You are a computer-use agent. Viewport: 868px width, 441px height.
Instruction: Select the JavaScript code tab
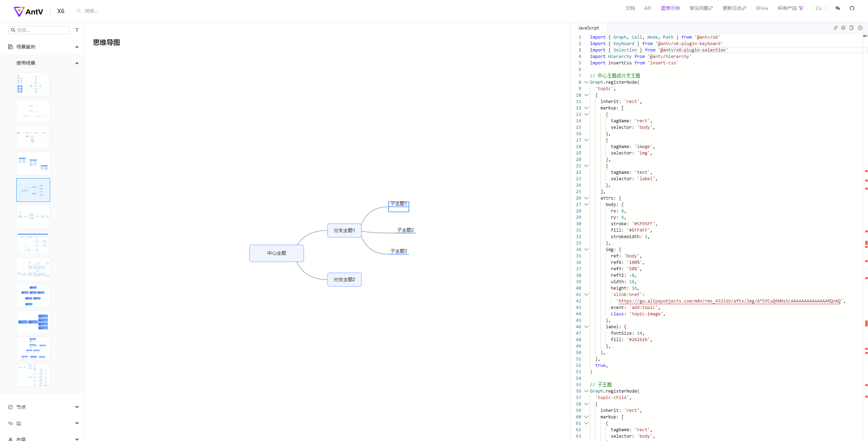click(588, 28)
